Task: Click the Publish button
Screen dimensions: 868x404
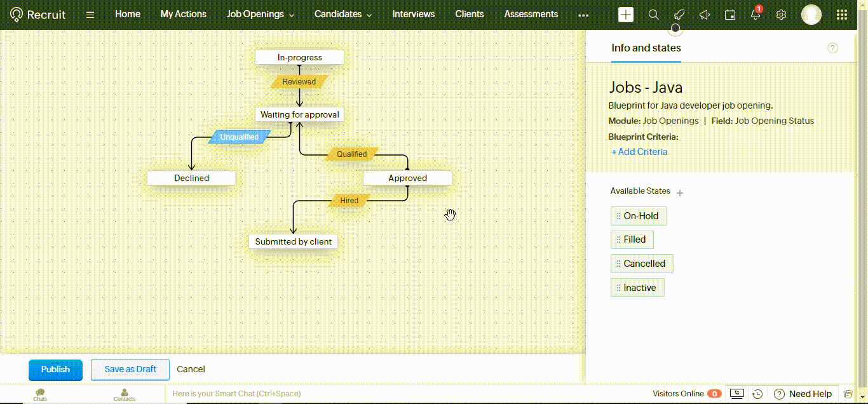Action: click(x=55, y=369)
